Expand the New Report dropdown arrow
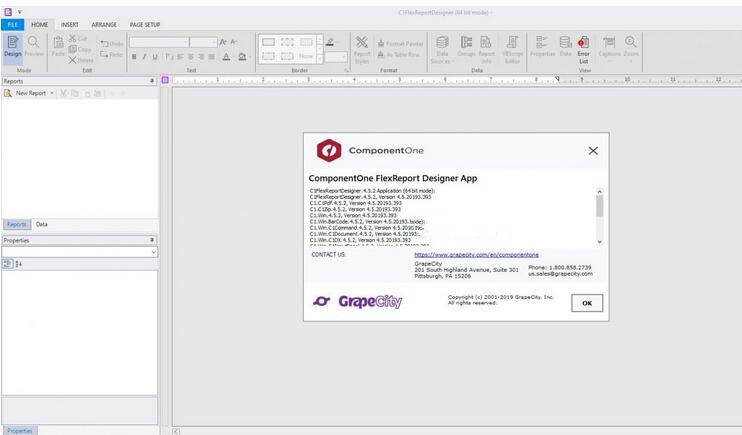This screenshot has height=435, width=742. click(x=52, y=93)
